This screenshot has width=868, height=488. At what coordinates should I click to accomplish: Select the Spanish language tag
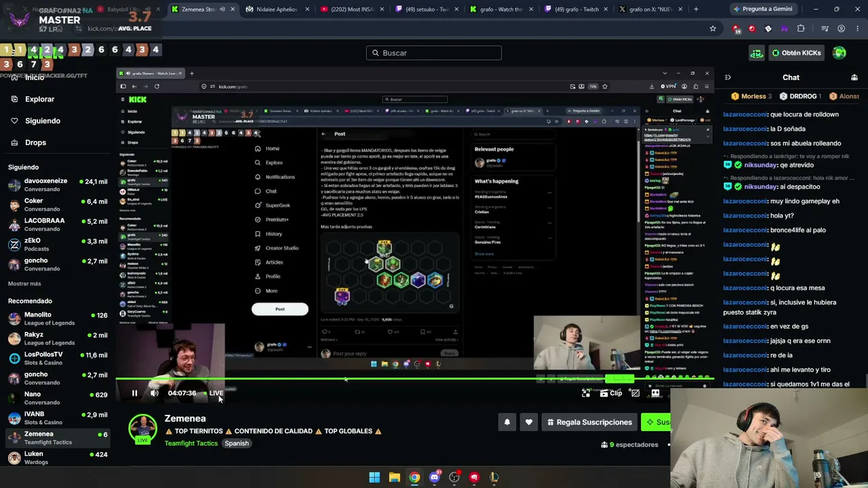tap(237, 443)
